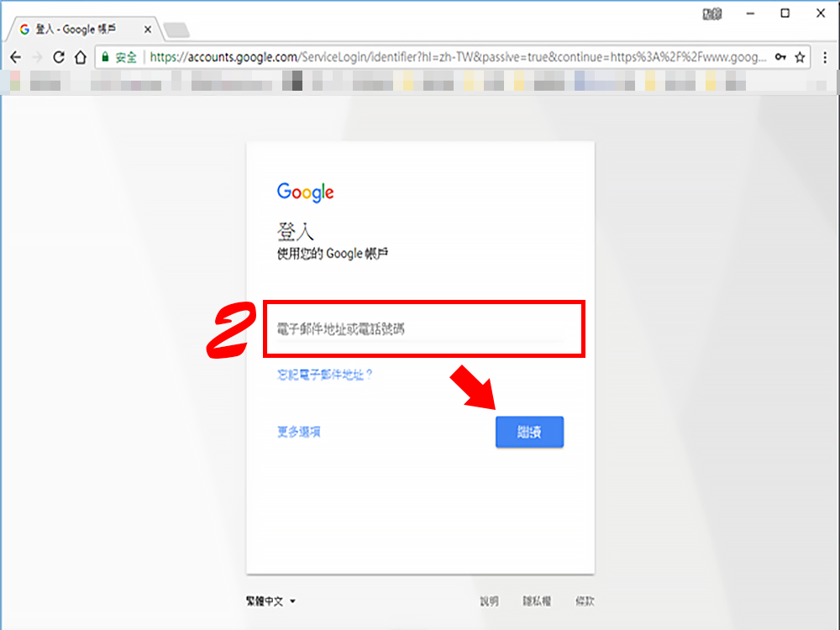Click the 忘記電子郵件地址? link
This screenshot has height=630, width=840.
coord(324,375)
